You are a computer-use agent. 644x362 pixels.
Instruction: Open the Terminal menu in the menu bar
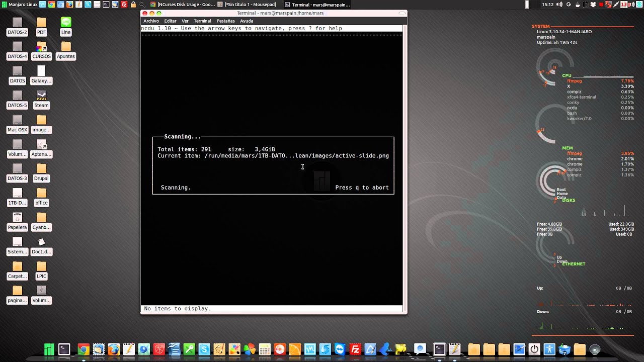click(202, 21)
